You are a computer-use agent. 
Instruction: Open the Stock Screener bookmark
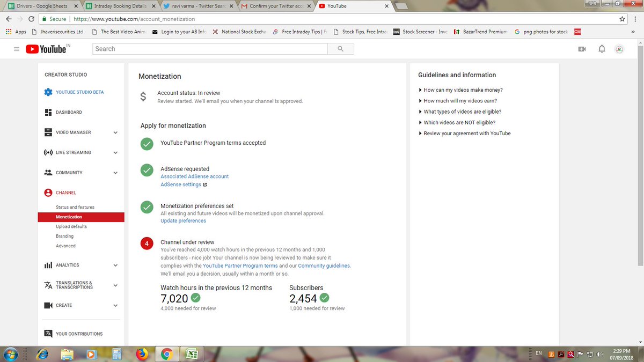421,32
